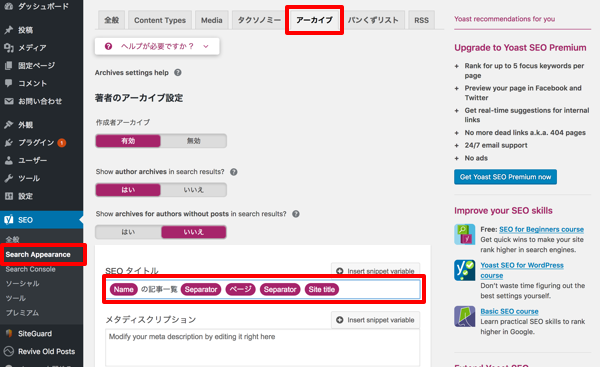The image size is (600, 367).
Task: Click Insert snippet variable for SEO タイトル
Action: [376, 271]
